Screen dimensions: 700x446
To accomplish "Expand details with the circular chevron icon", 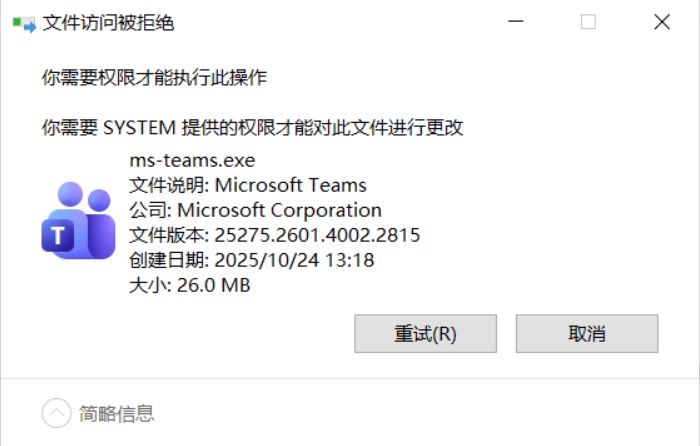I will tap(57, 413).
